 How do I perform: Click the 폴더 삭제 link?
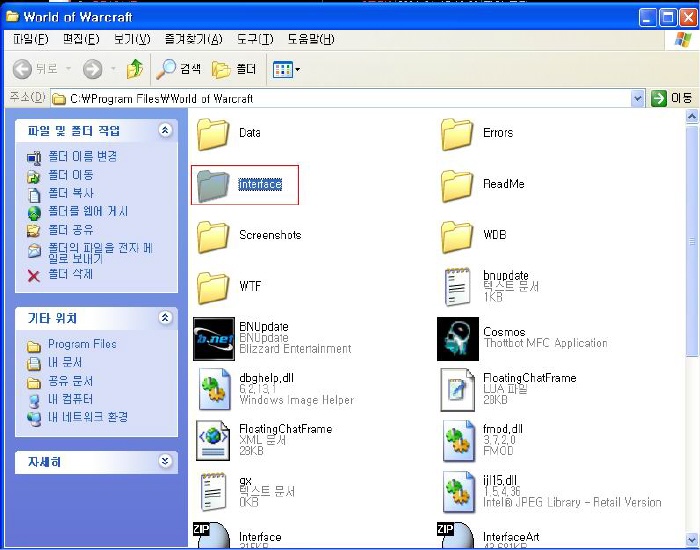click(x=70, y=274)
